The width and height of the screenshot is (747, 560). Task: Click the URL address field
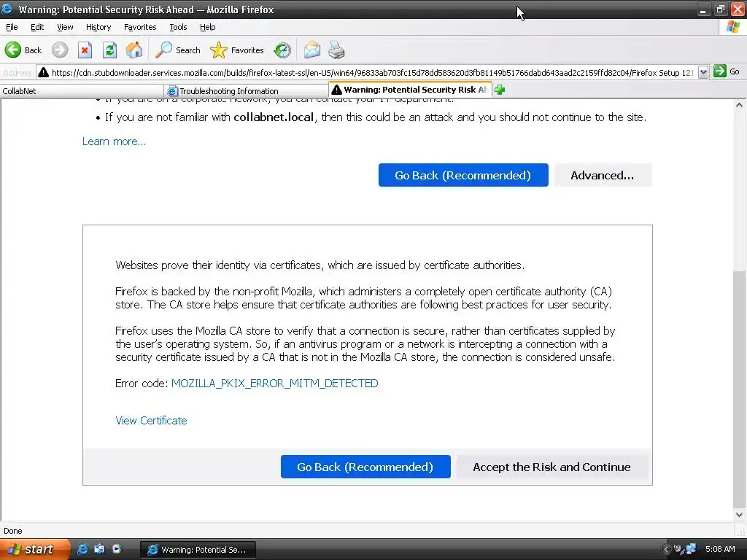[x=372, y=72]
